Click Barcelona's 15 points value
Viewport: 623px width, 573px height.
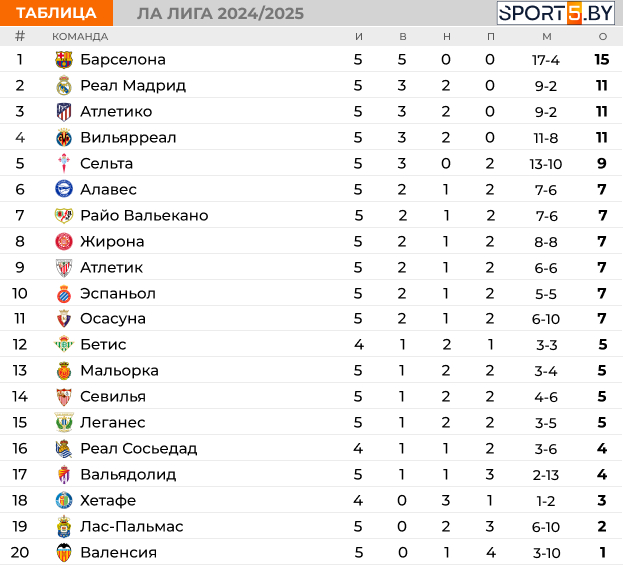(x=602, y=60)
